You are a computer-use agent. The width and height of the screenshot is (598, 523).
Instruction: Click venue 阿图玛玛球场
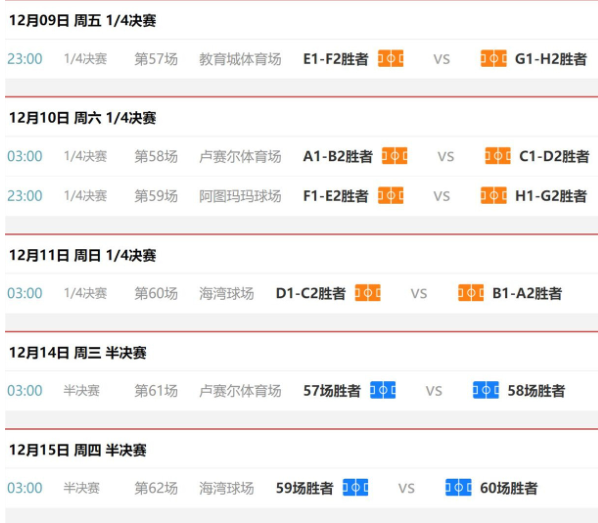click(x=240, y=196)
